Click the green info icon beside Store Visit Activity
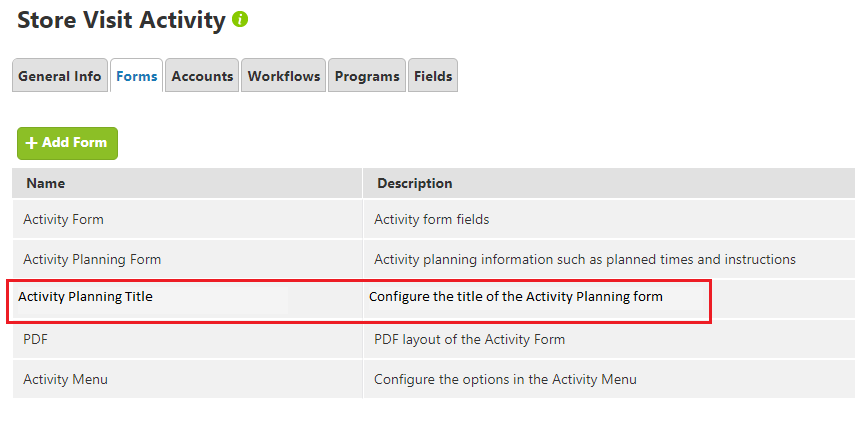This screenshot has height=437, width=855. pyautogui.click(x=240, y=20)
